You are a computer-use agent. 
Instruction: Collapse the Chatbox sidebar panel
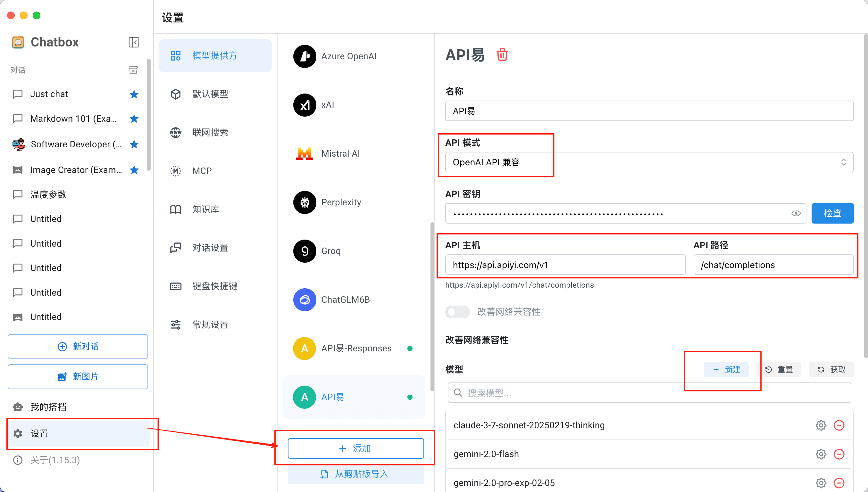pos(134,42)
